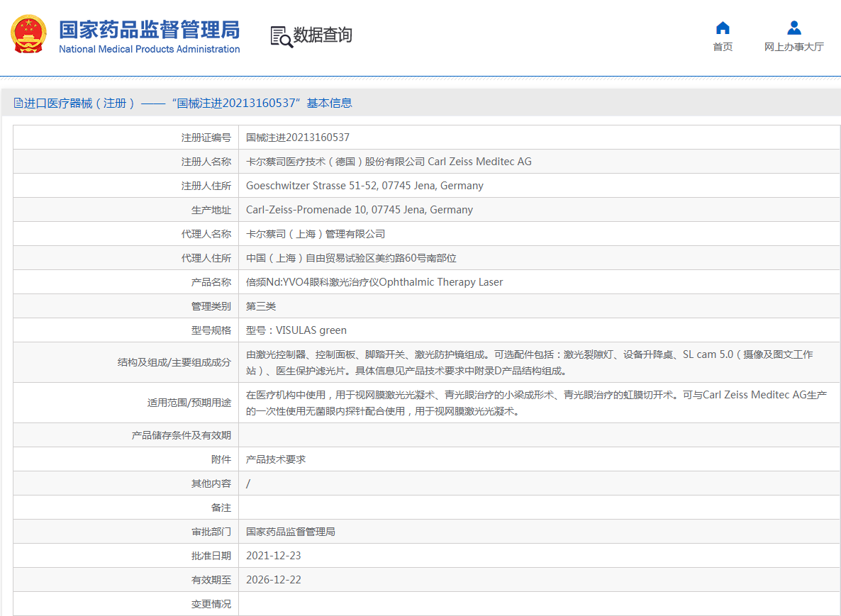841x616 pixels.
Task: Open the 数据查询 search icon
Action: (281, 37)
